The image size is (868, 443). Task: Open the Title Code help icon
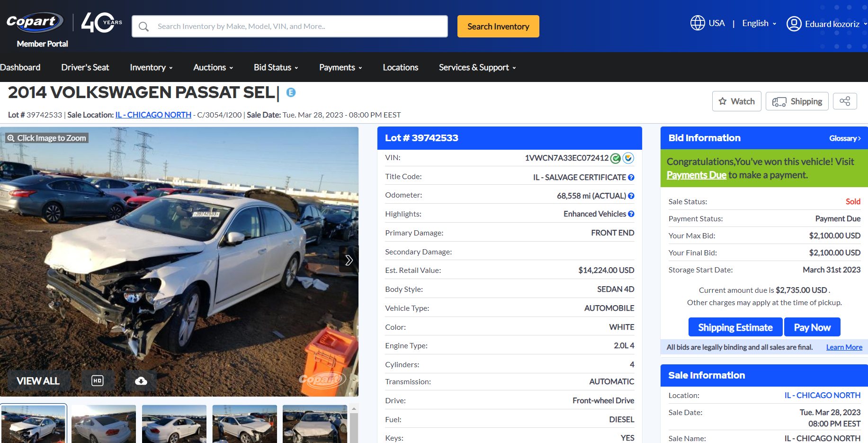point(631,177)
